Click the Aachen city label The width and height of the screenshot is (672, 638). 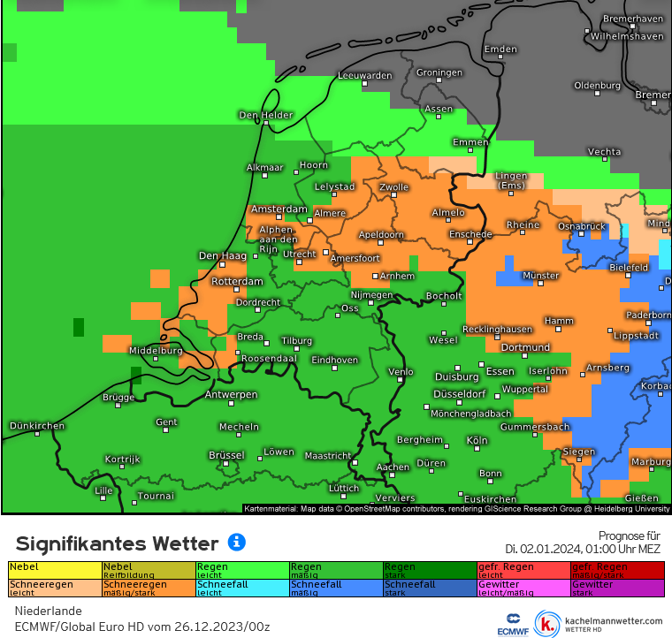point(393,467)
